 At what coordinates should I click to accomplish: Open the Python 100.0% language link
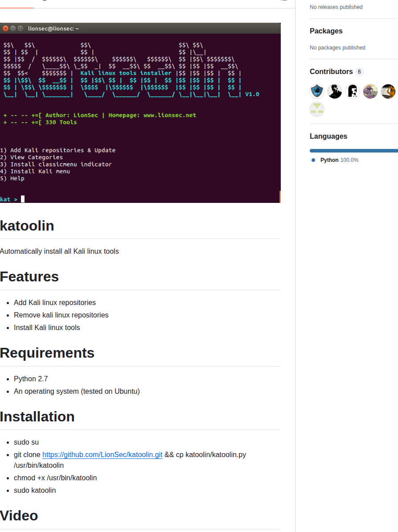click(x=339, y=160)
